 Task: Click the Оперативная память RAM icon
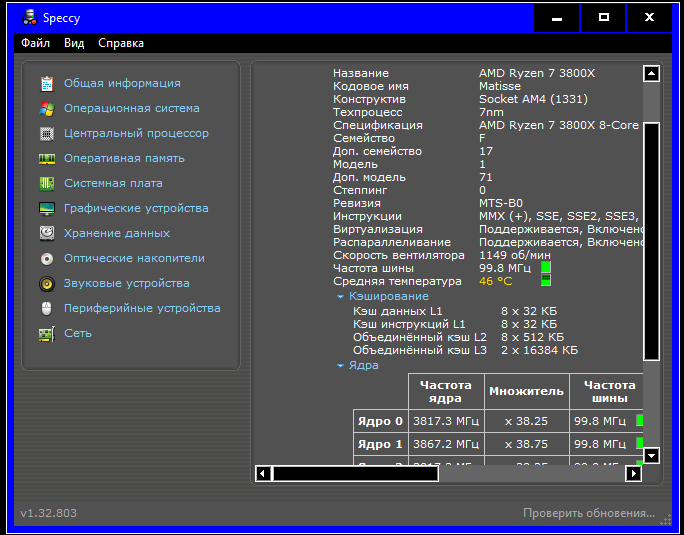(x=46, y=158)
